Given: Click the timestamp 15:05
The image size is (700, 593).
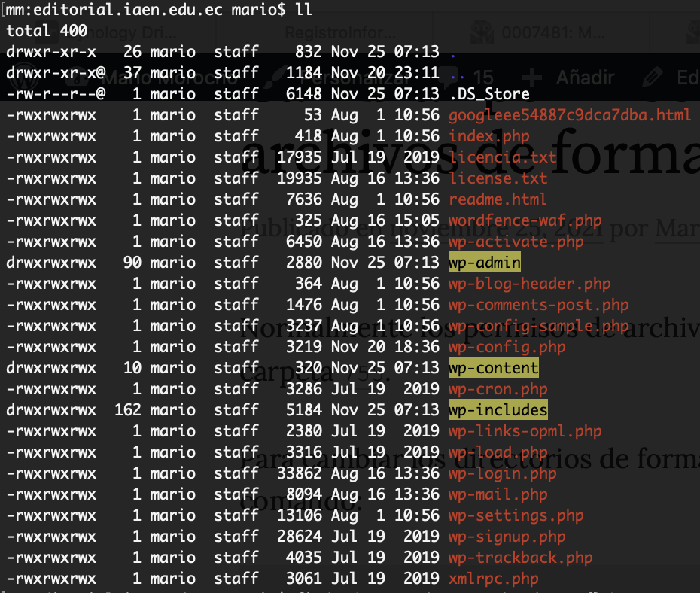Looking at the screenshot, I should (416, 220).
